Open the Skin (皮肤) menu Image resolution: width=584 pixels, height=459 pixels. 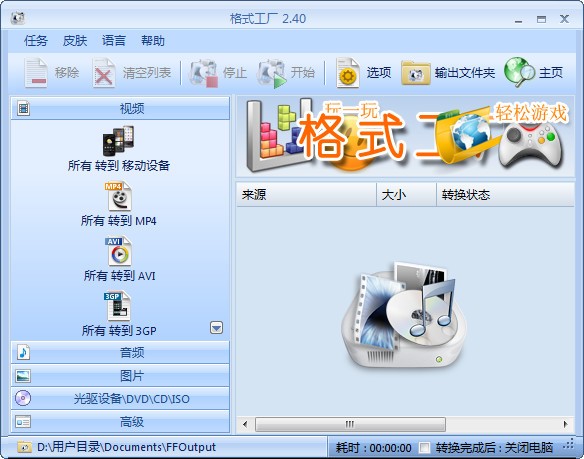pyautogui.click(x=75, y=40)
